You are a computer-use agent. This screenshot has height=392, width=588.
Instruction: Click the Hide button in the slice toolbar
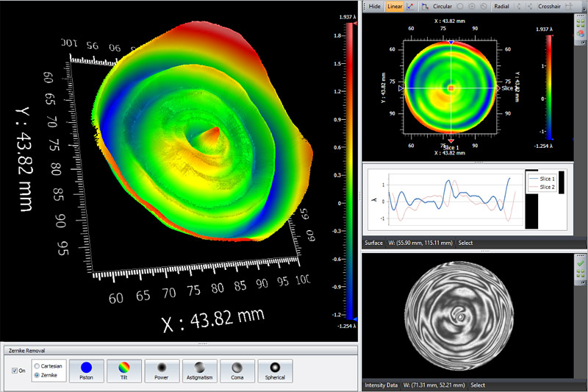(x=374, y=6)
